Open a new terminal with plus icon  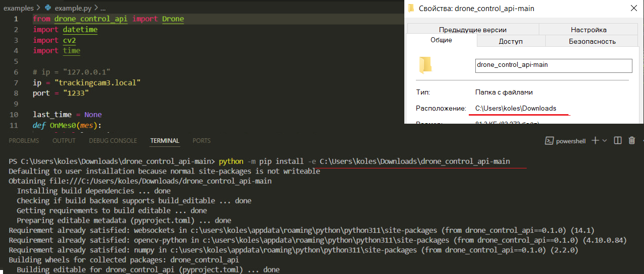[x=595, y=141]
